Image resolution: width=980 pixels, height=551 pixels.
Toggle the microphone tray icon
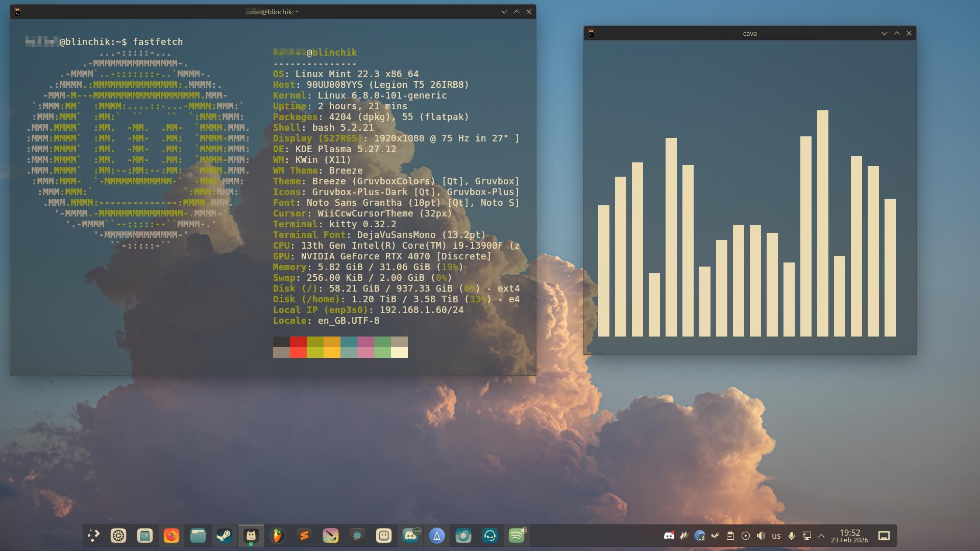click(792, 536)
